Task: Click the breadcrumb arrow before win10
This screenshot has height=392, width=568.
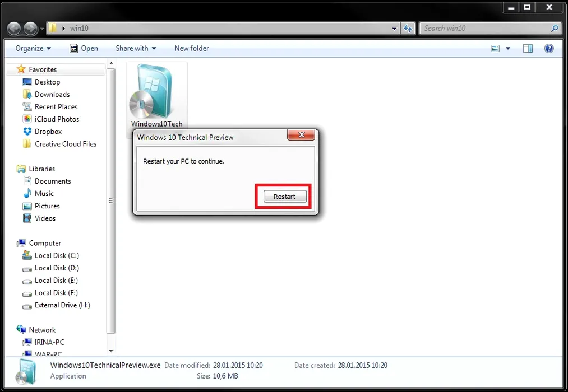Action: pyautogui.click(x=63, y=28)
